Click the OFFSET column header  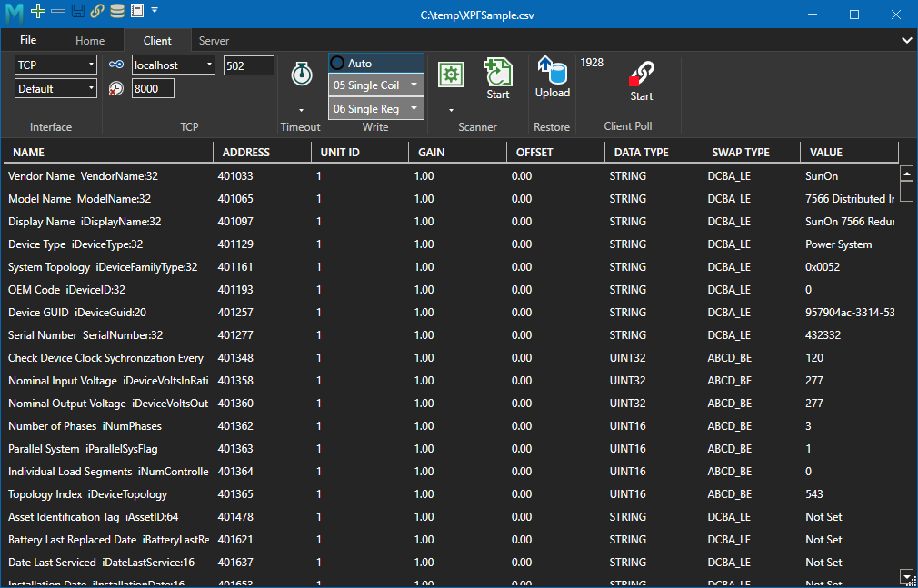click(x=555, y=153)
